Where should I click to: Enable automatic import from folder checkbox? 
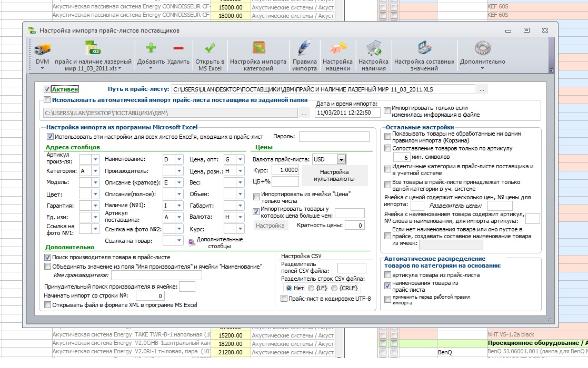[x=47, y=100]
